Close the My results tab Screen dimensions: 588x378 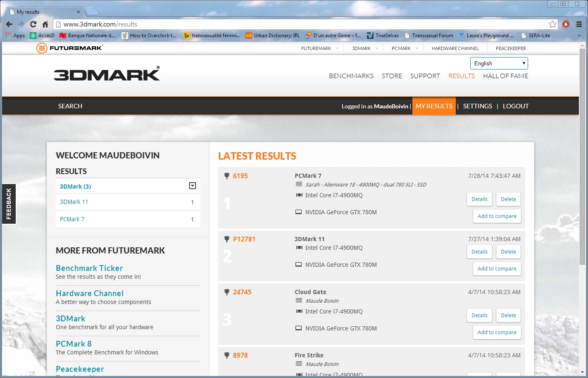(79, 12)
